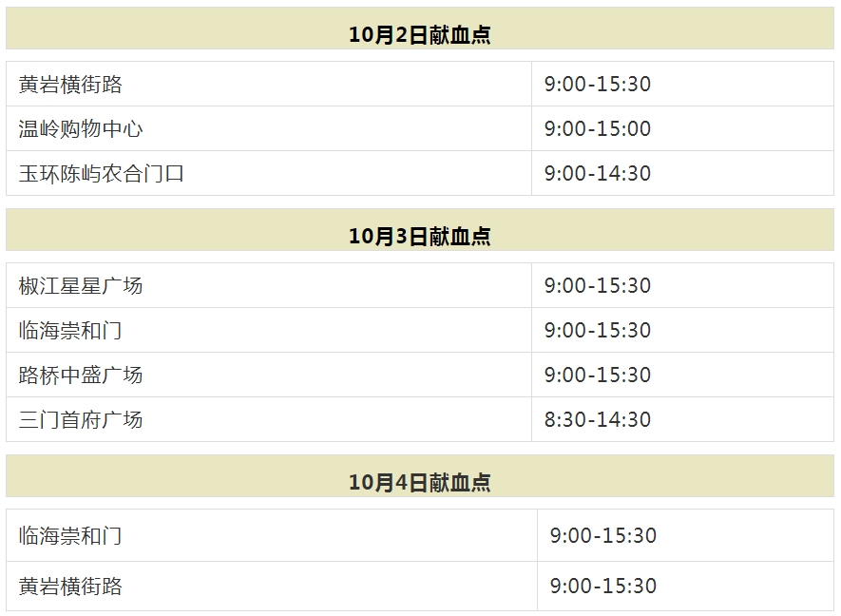Click the 9:00-14:30 time for 玉环陈屿农合门口

pyautogui.click(x=598, y=173)
